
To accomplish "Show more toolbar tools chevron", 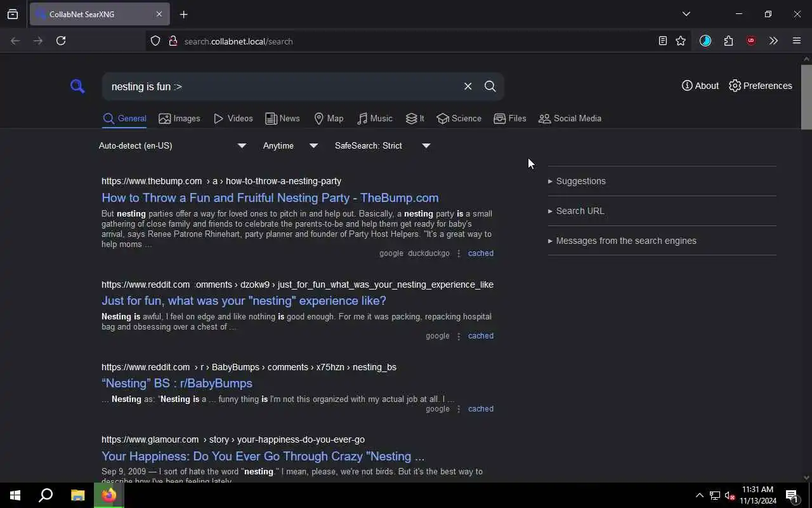I will click(x=773, y=41).
